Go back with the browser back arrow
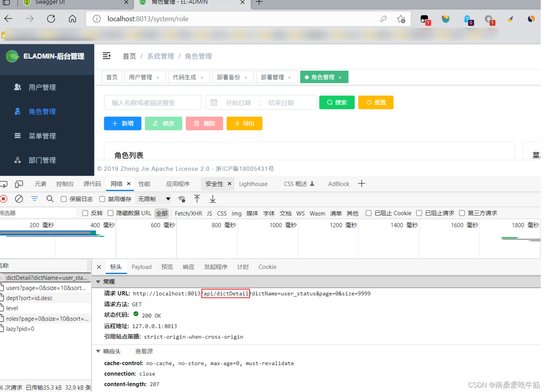 tap(8, 19)
